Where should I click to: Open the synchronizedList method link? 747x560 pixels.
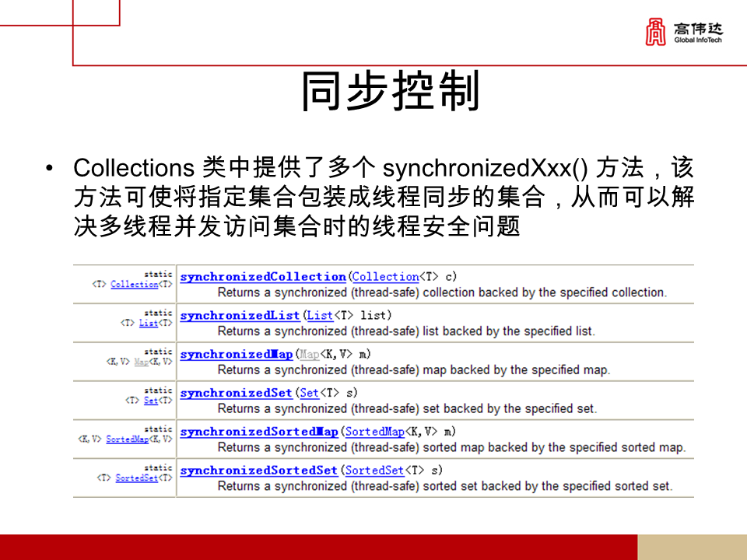239,315
